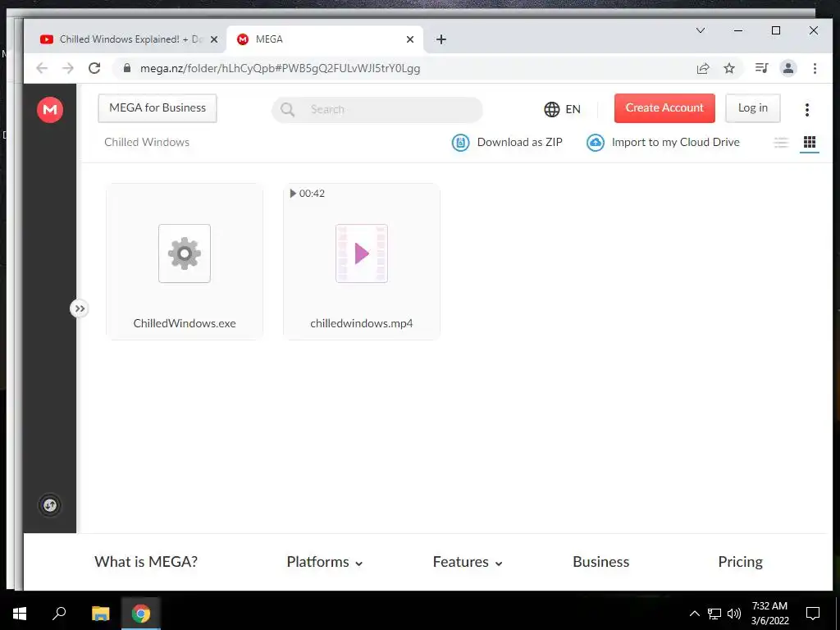840x630 pixels.
Task: Click the Create Account button
Action: pos(664,108)
